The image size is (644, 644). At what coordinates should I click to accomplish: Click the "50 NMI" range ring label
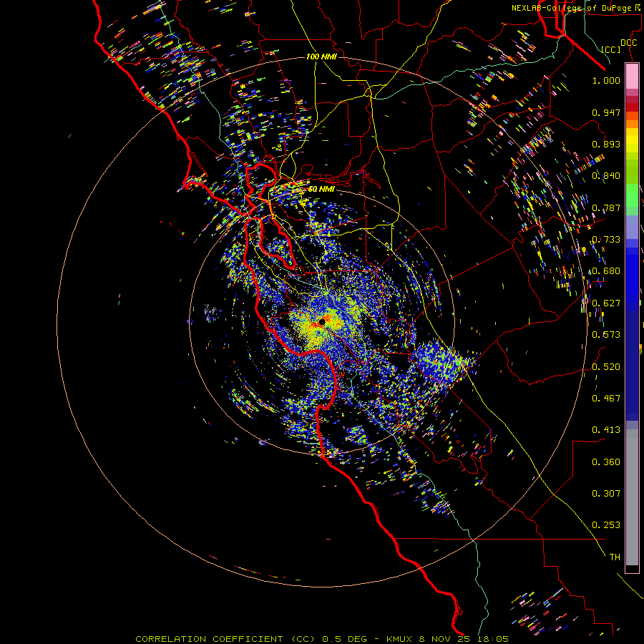coord(321,190)
